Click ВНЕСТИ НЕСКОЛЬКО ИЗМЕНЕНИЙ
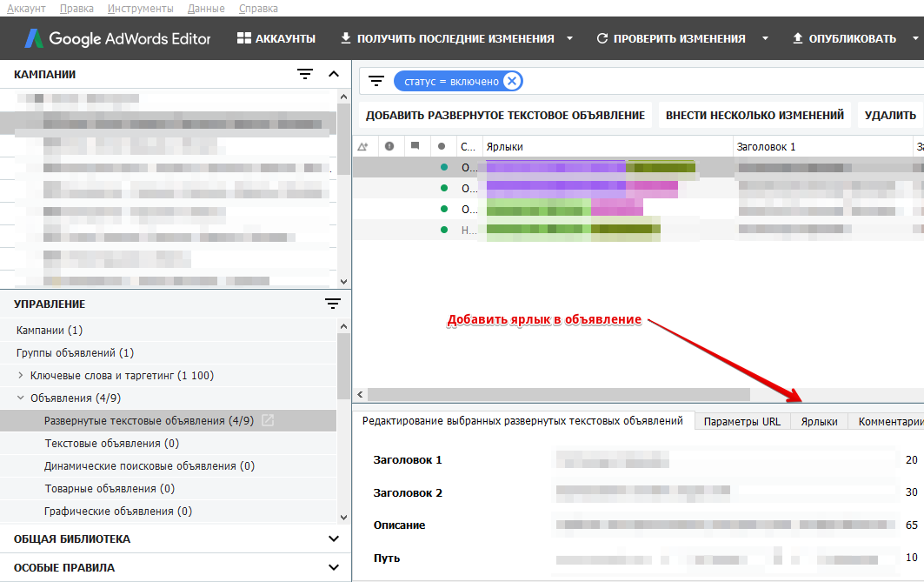This screenshot has width=924, height=582. point(754,115)
